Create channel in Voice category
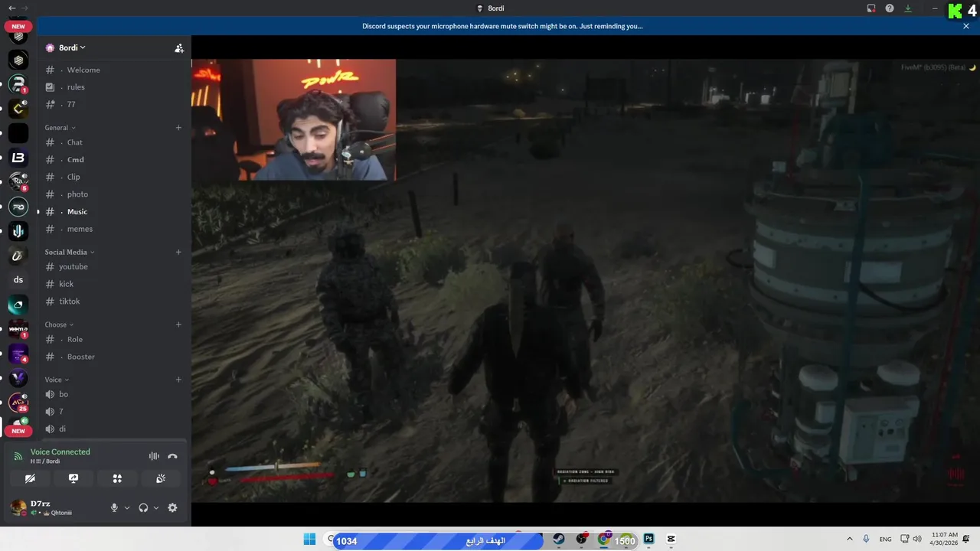The image size is (980, 551). 178,380
